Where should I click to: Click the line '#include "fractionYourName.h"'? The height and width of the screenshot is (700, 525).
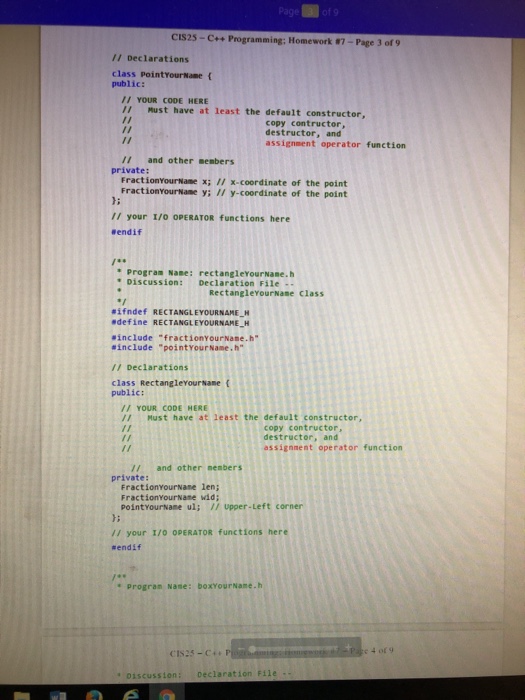point(185,338)
